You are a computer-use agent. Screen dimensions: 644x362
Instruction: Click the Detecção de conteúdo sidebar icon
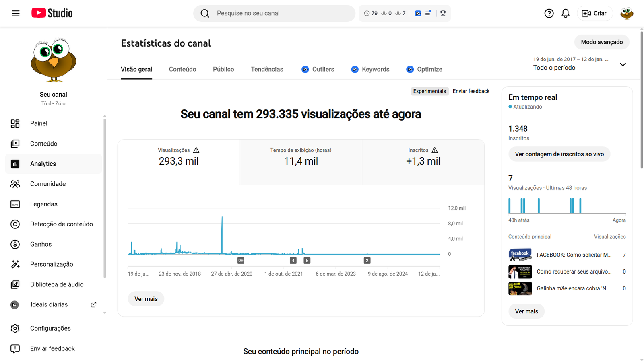(x=15, y=224)
